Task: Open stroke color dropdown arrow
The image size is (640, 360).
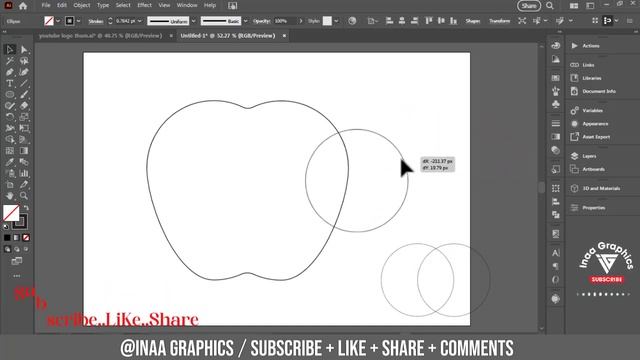Action: pyautogui.click(x=78, y=21)
